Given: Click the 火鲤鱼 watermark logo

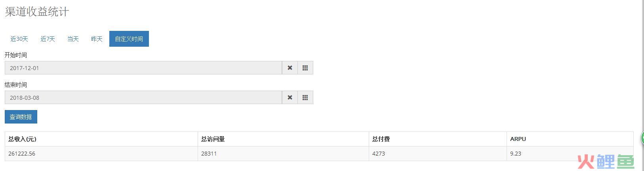Looking at the screenshot, I should click(x=606, y=161).
